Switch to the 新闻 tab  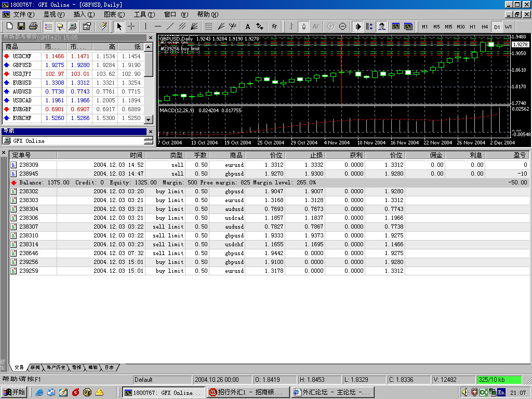point(35,367)
